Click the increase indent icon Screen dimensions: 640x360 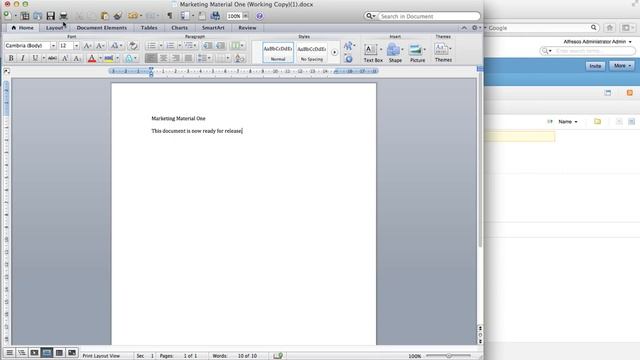click(x=220, y=46)
